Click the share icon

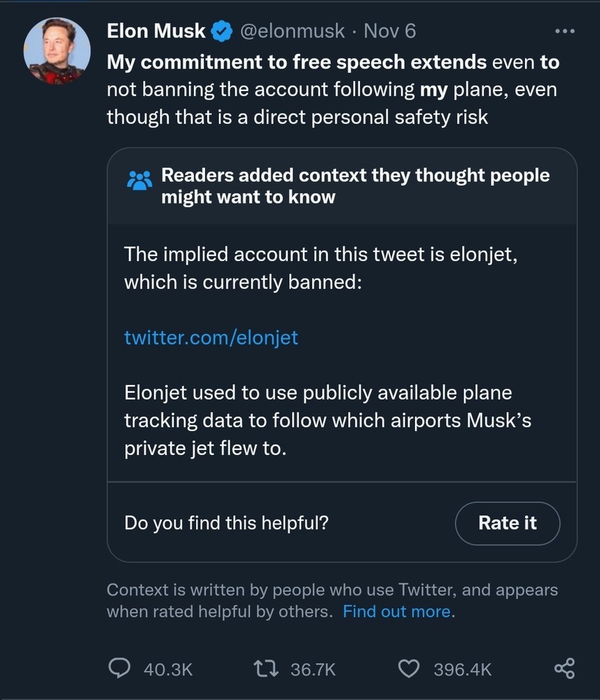click(x=564, y=668)
